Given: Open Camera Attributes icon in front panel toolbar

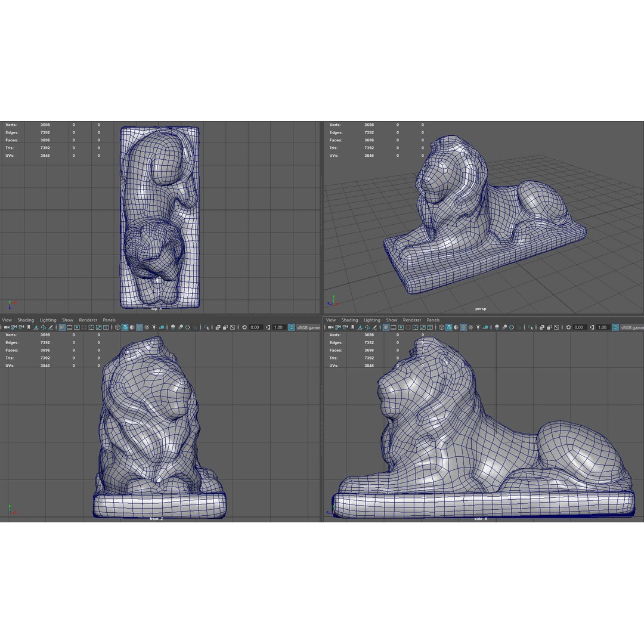Looking at the screenshot, I should tap(21, 327).
